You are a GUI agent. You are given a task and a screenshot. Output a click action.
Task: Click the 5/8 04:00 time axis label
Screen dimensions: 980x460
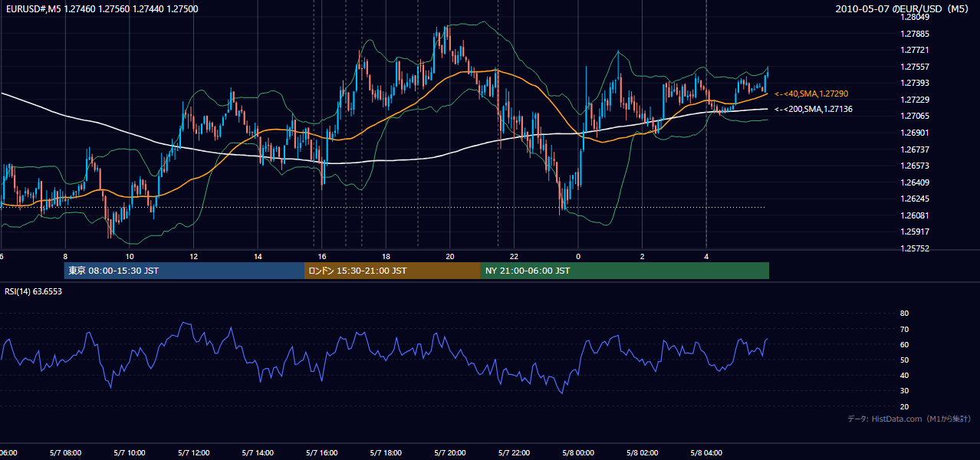(x=706, y=453)
